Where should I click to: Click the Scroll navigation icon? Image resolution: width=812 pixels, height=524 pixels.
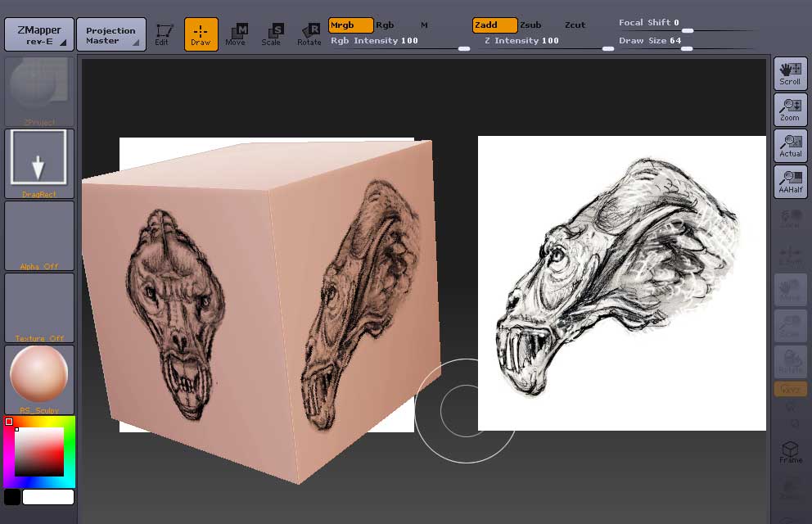point(790,74)
